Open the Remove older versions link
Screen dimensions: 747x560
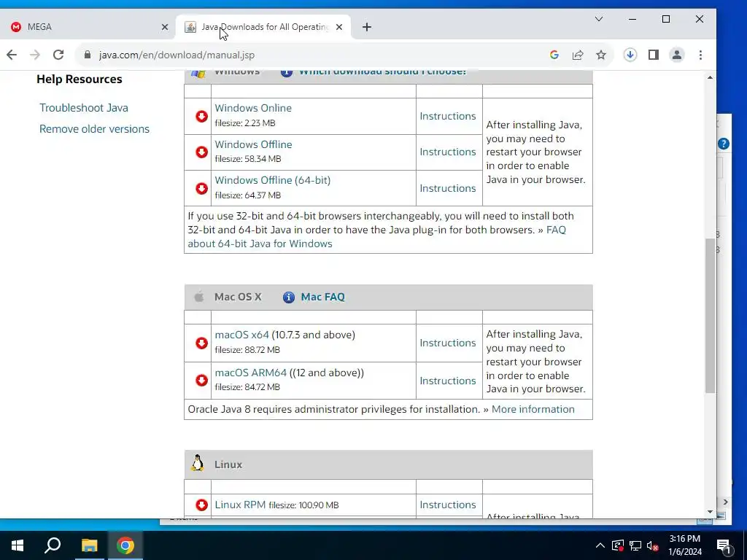94,129
